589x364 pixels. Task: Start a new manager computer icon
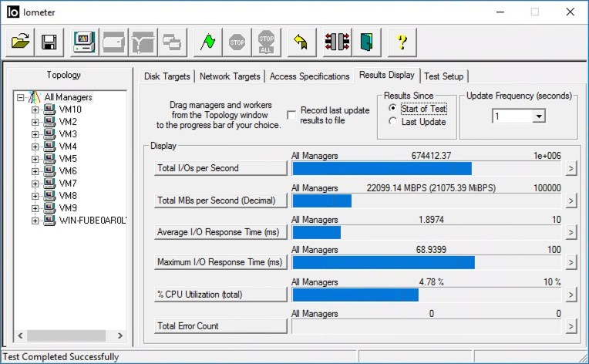point(84,42)
